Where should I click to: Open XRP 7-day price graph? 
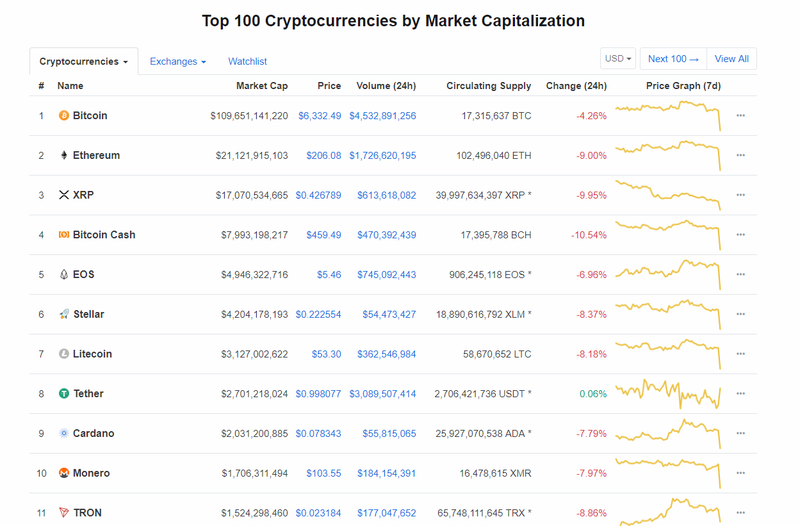coord(668,195)
